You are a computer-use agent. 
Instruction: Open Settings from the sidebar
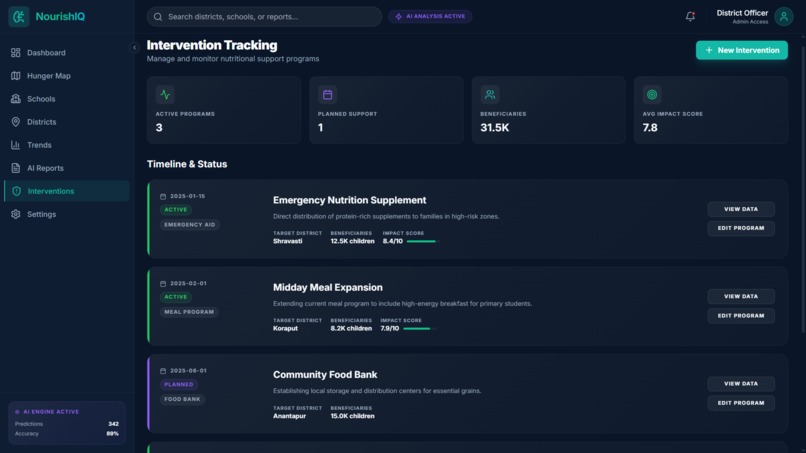(x=67, y=214)
